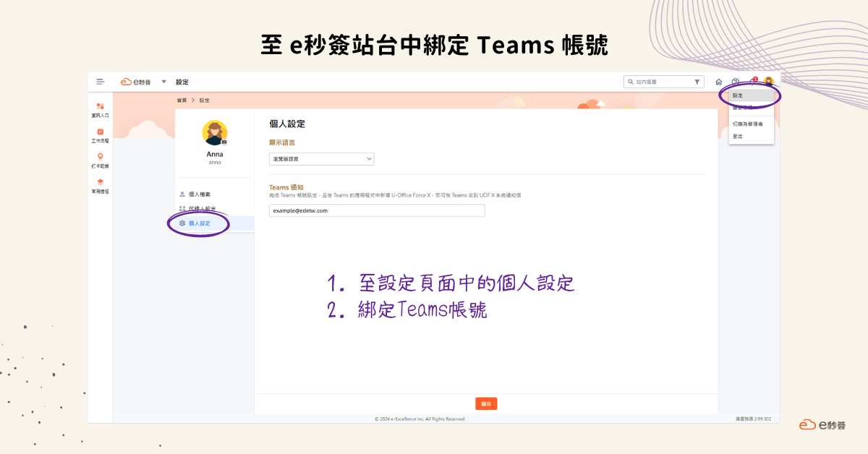The image size is (868, 454).
Task: Click the orange 儲存 button
Action: pyautogui.click(x=486, y=404)
